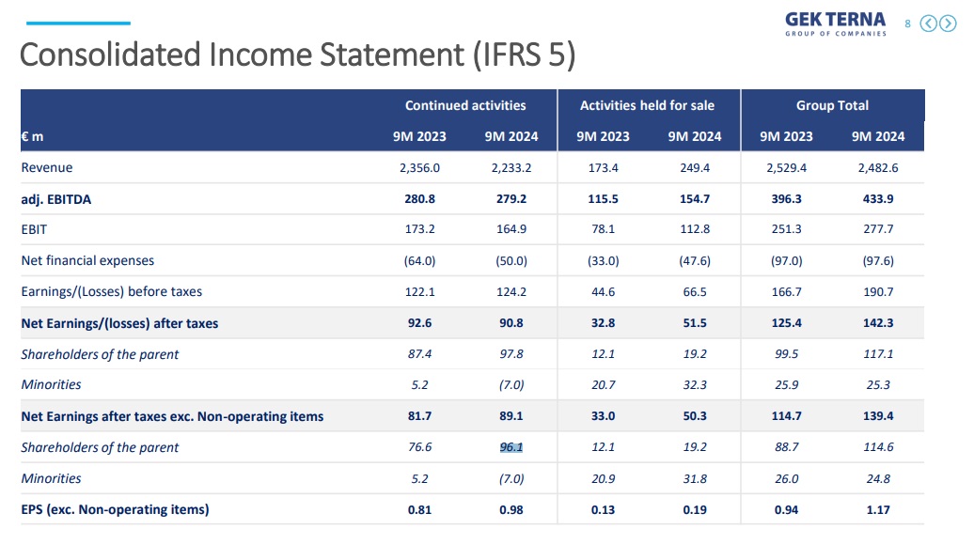Select the EPS (exc. Non-operating items) label
Screen dimensions: 974x560
[x=115, y=509]
